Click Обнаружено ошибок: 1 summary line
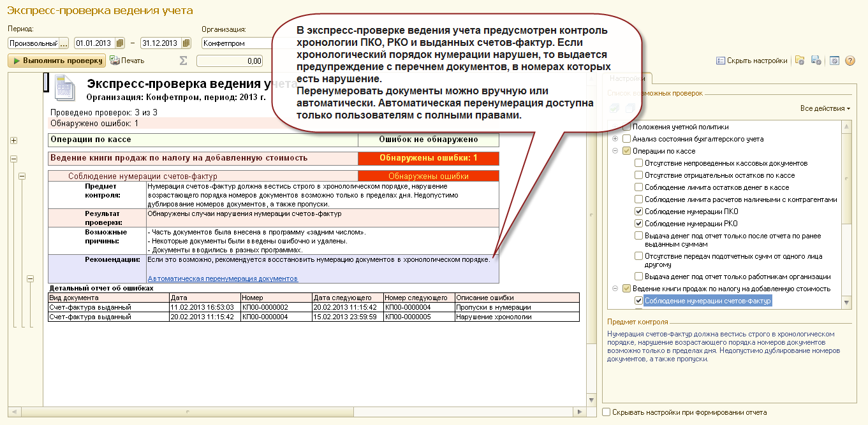868x425 pixels. coord(94,124)
